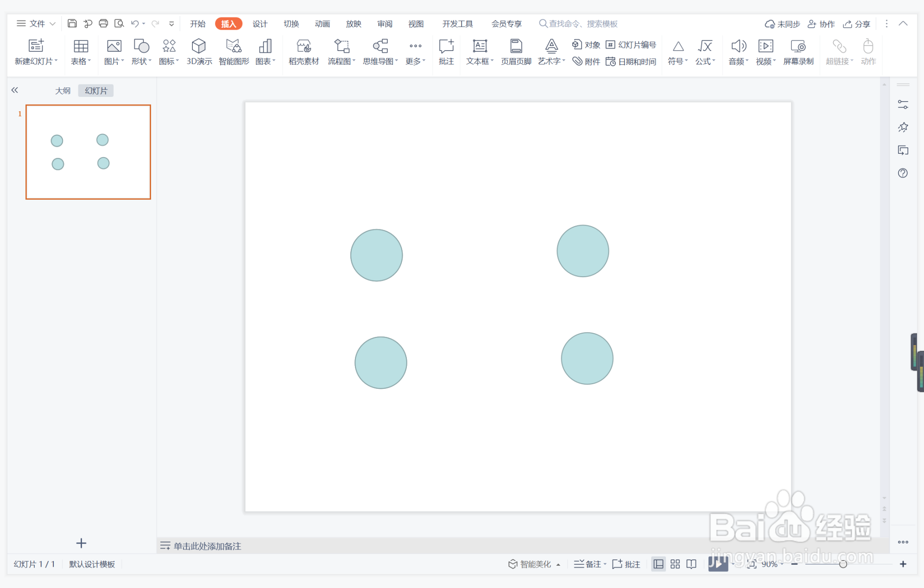The image size is (924, 588).
Task: Toggle reading view in status bar
Action: (x=691, y=564)
